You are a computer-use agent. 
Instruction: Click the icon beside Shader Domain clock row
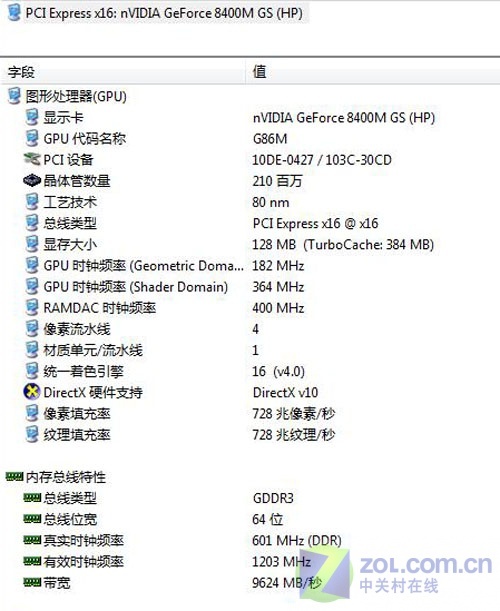tap(32, 286)
